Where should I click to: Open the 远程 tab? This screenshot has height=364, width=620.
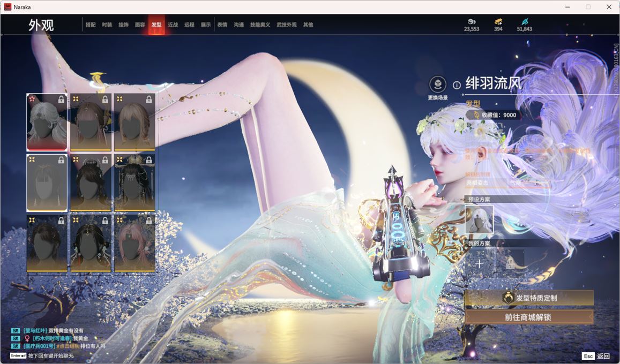click(189, 25)
